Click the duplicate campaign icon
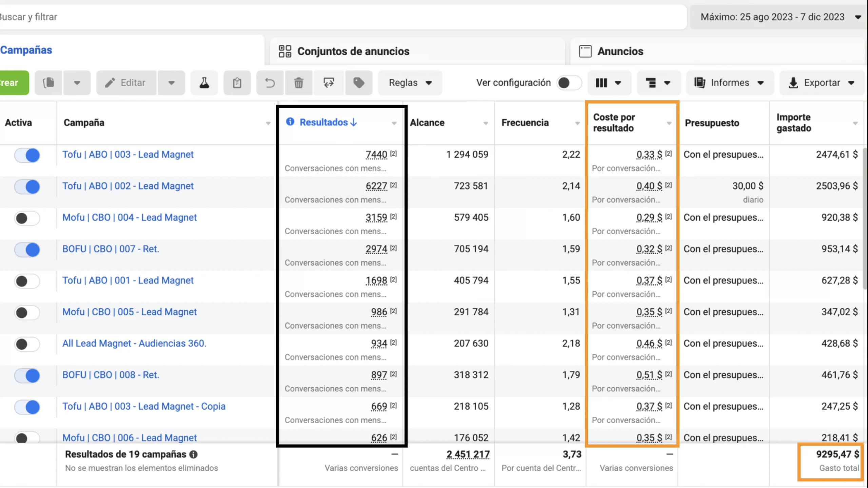 (48, 83)
